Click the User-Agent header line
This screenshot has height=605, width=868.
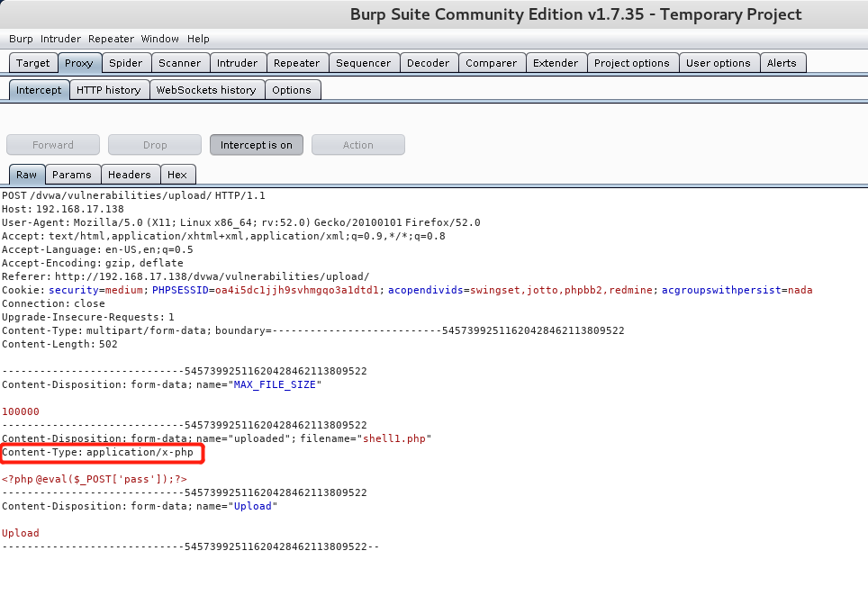(x=240, y=222)
